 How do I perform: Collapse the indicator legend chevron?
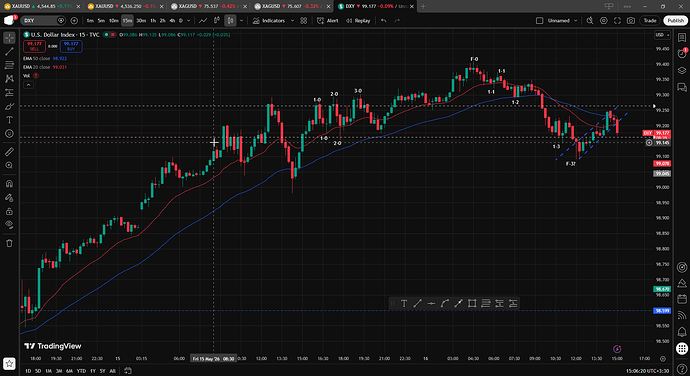point(28,85)
